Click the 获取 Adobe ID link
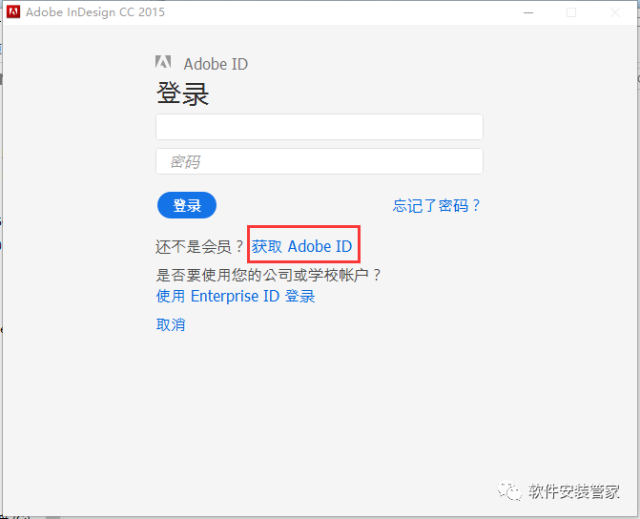Screen dimensions: 640x519 [x=301, y=246]
